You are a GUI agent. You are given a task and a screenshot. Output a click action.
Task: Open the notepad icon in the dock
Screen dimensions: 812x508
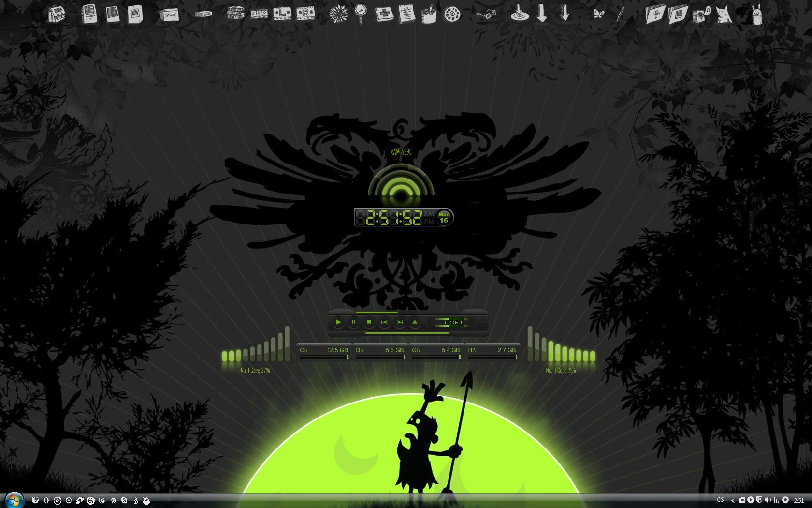(x=407, y=14)
